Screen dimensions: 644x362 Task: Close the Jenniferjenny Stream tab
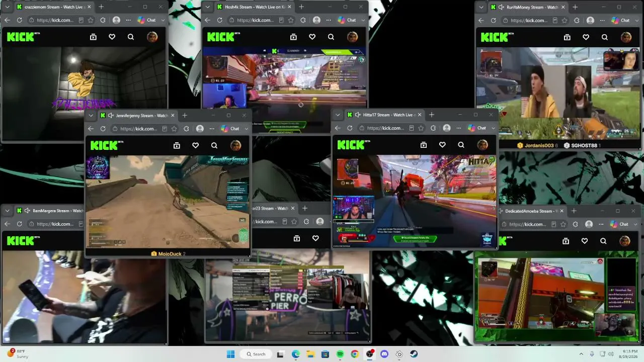[173, 115]
